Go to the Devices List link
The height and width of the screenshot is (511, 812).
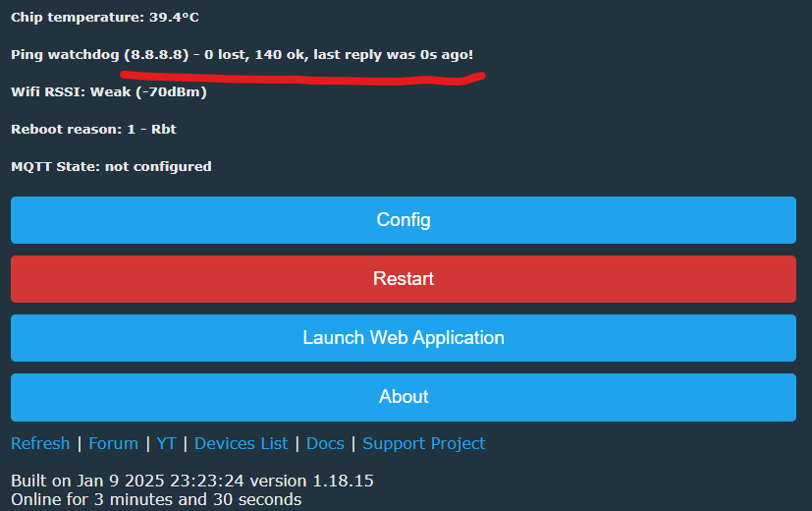coord(242,443)
